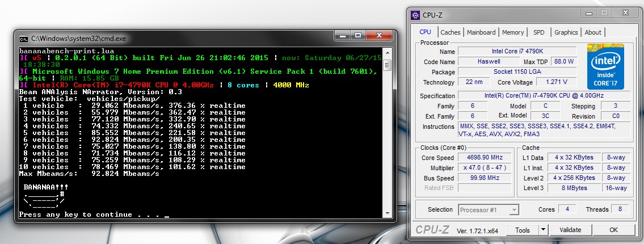Click the Package value Socket 1150 LGA
Screen dimensions: 644x244
pos(517,72)
